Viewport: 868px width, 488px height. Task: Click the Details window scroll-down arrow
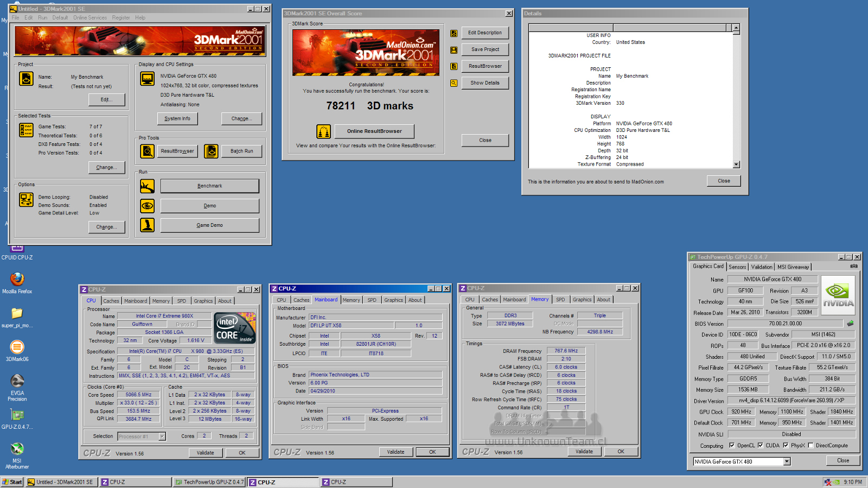736,164
